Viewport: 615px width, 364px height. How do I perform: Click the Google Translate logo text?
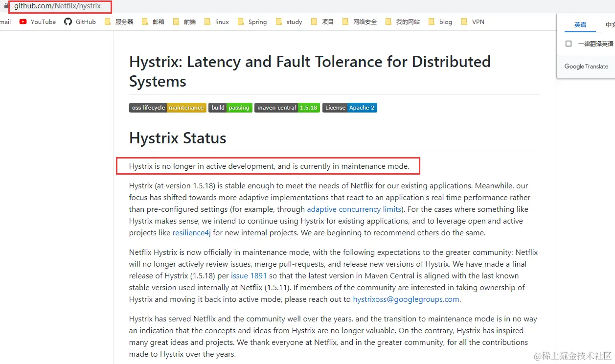[x=586, y=66]
